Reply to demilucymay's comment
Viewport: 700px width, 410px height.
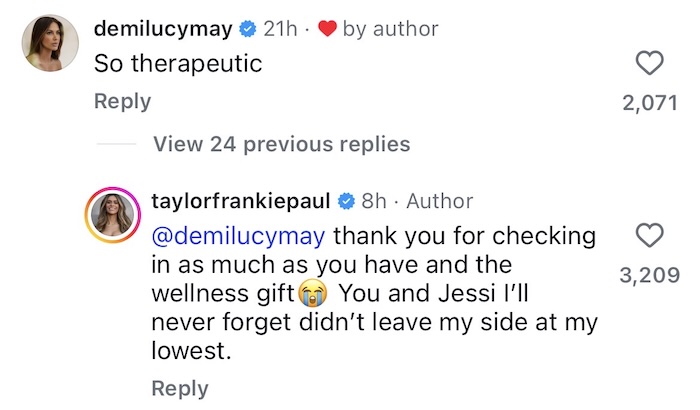122,101
